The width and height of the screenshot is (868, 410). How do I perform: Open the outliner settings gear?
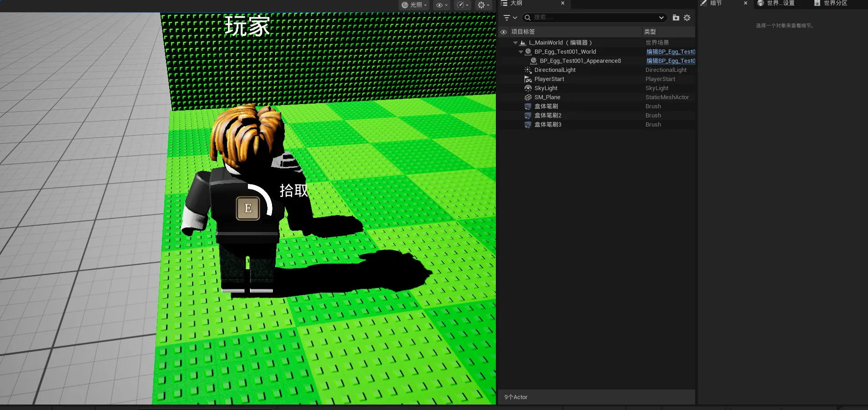[x=687, y=18]
